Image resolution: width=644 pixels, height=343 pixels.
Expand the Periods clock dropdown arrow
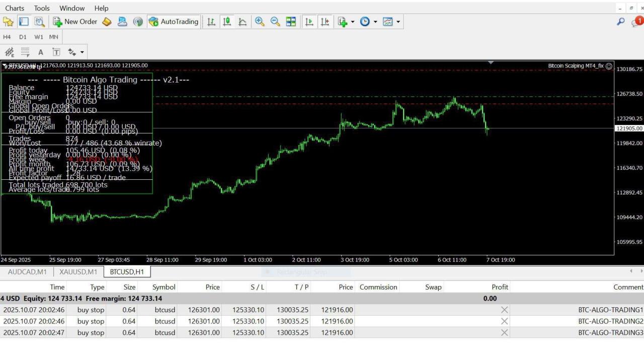[x=375, y=22]
